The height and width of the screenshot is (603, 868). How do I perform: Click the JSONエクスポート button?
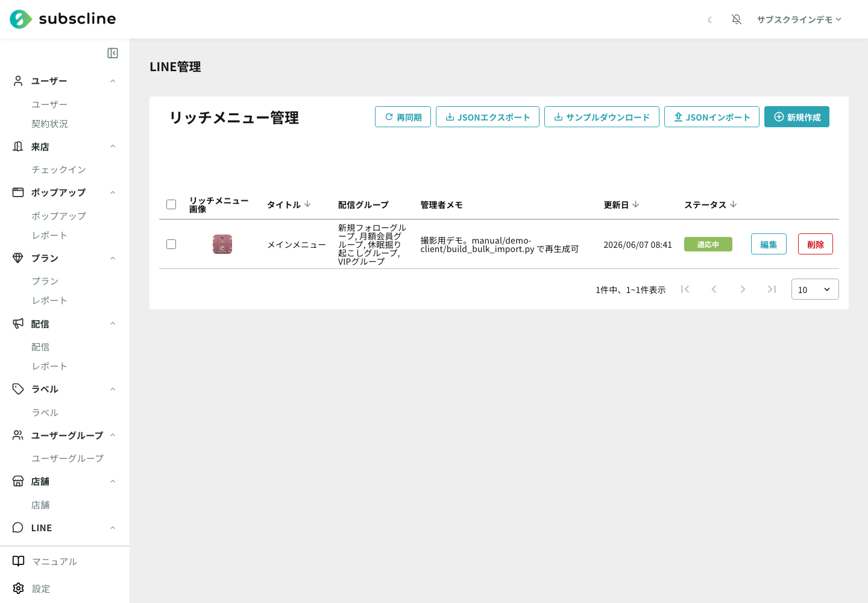tap(488, 117)
